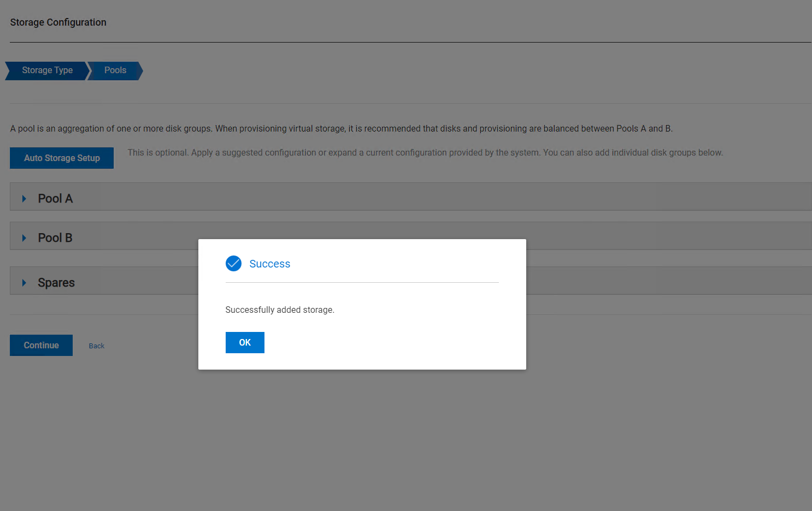Click the Success dialog title text
This screenshot has width=812, height=511.
pos(270,264)
